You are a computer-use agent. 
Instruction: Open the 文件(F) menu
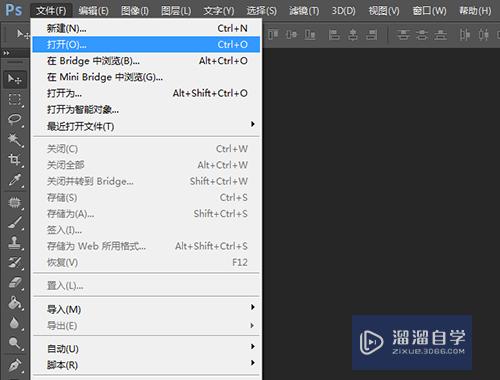click(51, 11)
